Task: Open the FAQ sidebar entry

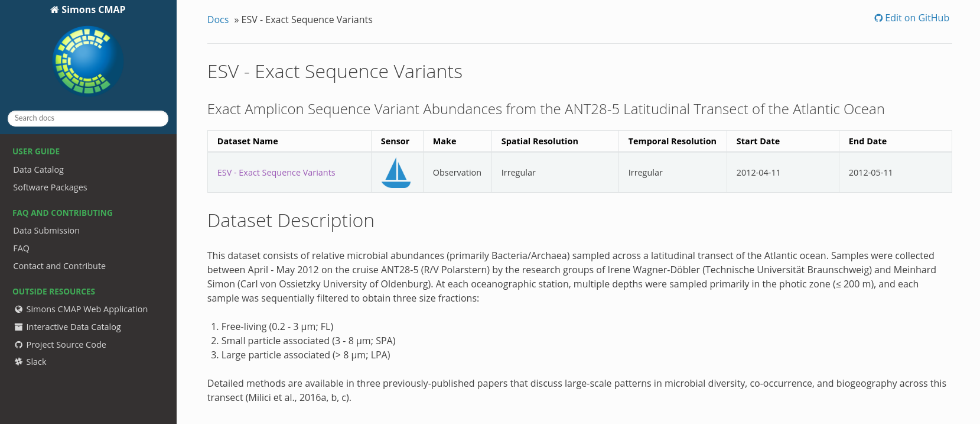Action: coord(21,248)
